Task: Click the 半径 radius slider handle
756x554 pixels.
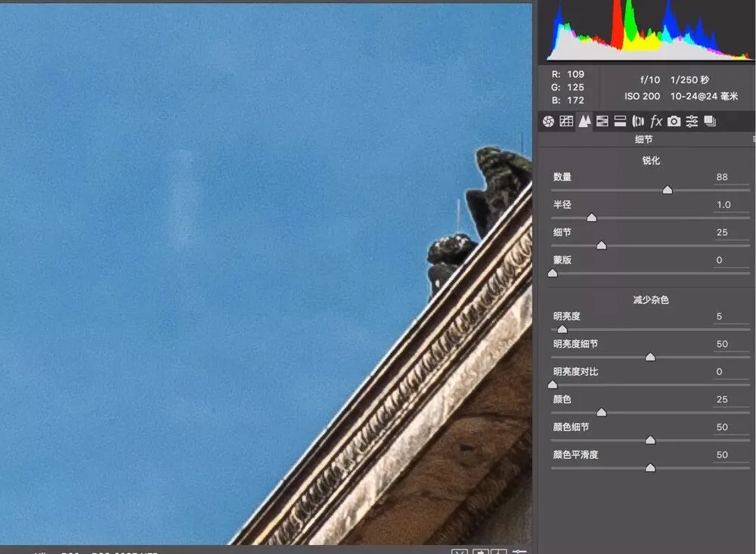Action: 592,218
